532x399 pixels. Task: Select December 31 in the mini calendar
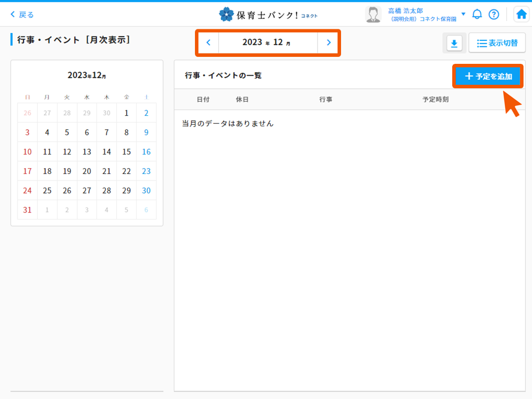(27, 210)
